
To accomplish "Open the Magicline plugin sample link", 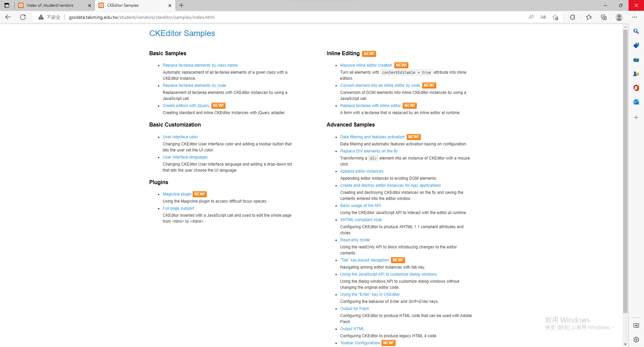I will (177, 194).
